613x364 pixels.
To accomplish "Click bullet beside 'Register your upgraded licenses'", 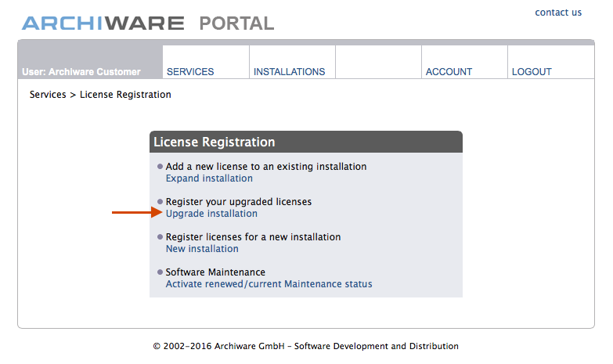I will pyautogui.click(x=160, y=202).
